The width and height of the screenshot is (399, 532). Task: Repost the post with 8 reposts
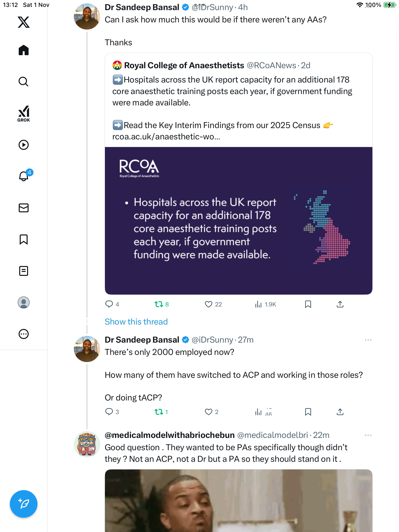click(x=159, y=304)
